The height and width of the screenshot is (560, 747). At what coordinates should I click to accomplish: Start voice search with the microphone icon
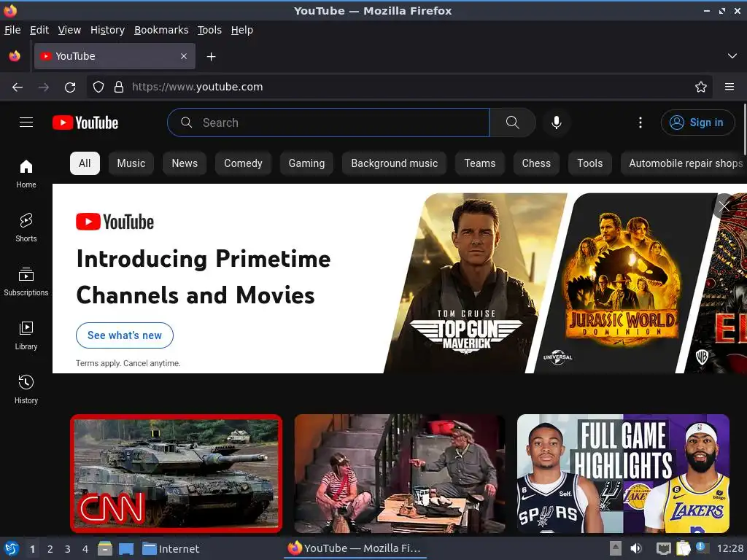[x=556, y=122]
